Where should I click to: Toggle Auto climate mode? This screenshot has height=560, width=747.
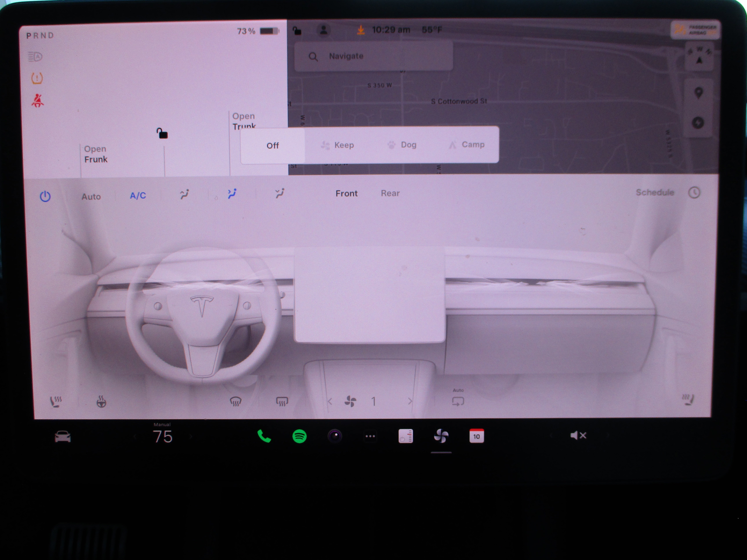(x=91, y=197)
